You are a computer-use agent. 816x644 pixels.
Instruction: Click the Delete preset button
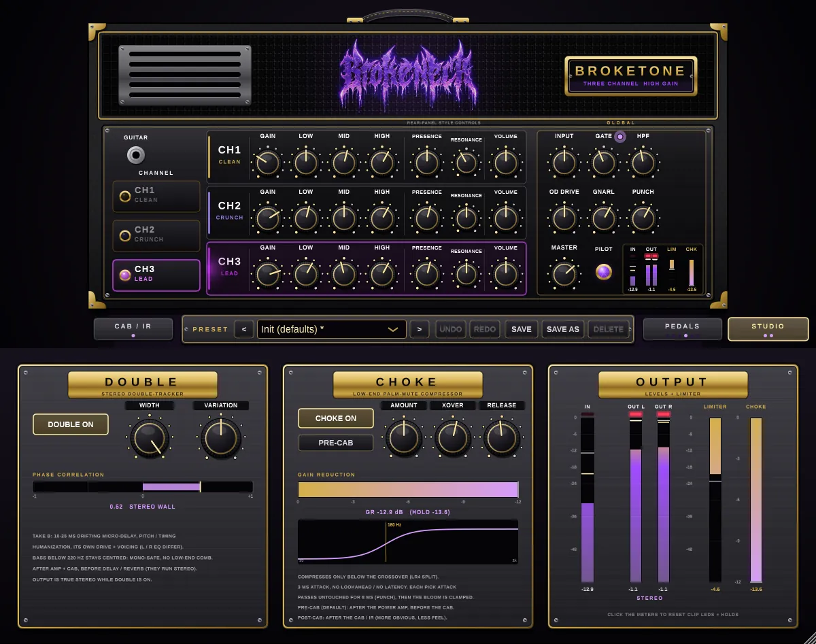pos(609,329)
